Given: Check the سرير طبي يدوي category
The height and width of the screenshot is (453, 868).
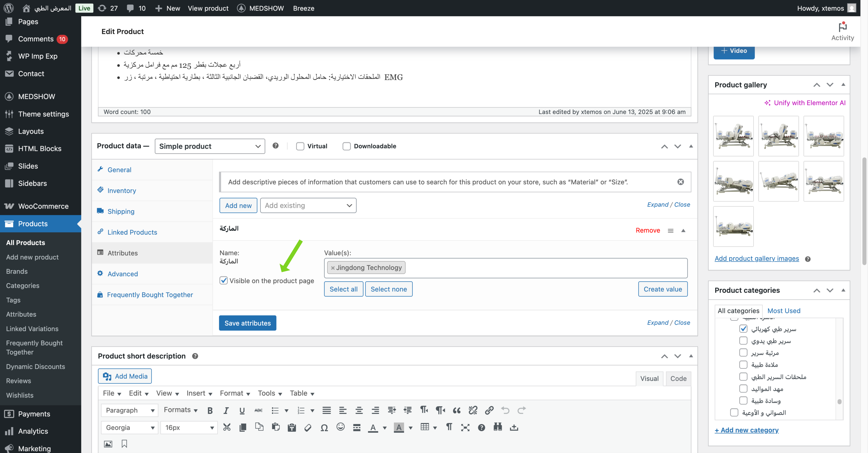Looking at the screenshot, I should pyautogui.click(x=743, y=341).
